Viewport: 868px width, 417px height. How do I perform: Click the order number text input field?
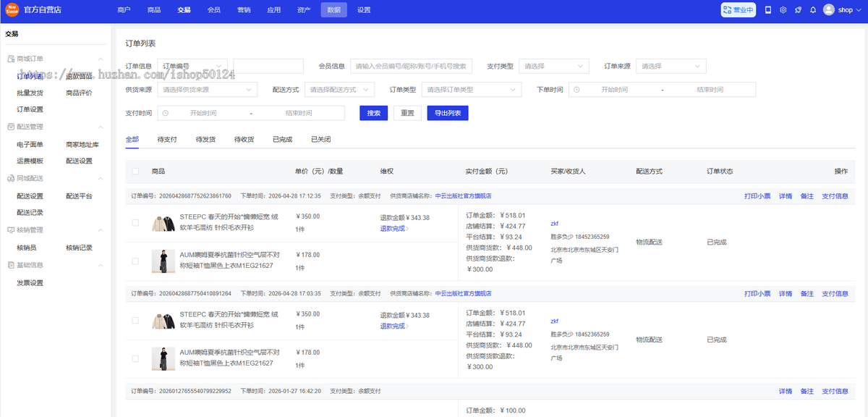268,66
